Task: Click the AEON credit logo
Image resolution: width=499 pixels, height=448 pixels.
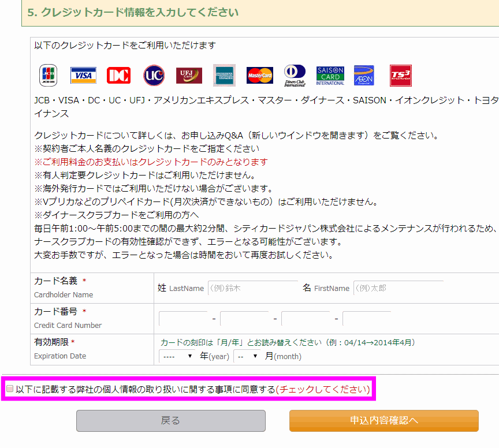Action: click(x=364, y=76)
